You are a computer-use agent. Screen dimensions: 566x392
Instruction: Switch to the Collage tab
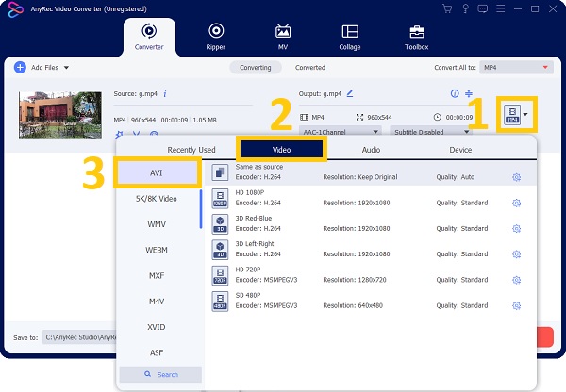click(350, 37)
